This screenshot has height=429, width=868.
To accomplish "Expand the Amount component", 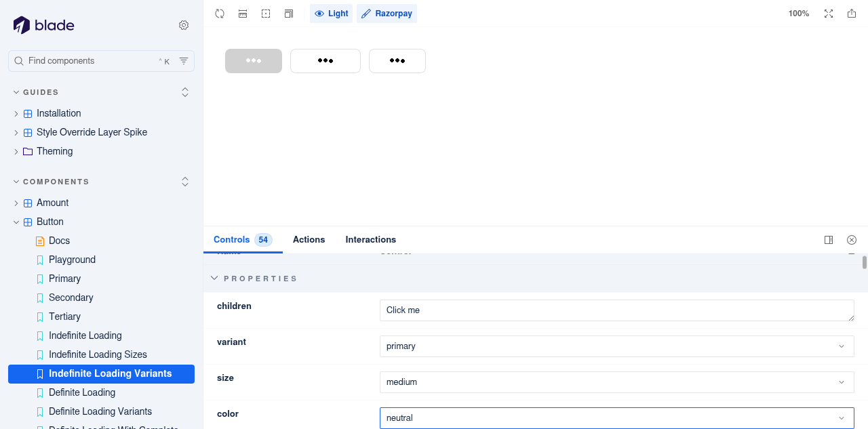I will coord(16,203).
